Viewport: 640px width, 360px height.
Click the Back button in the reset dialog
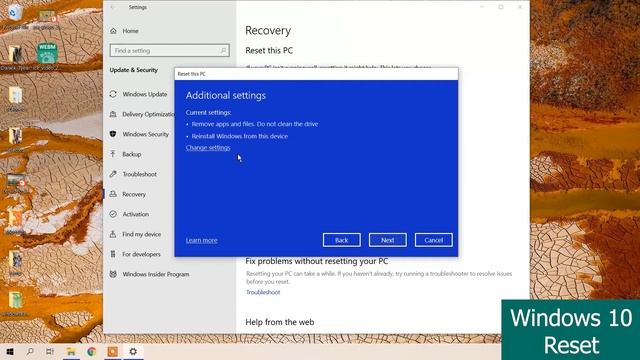click(x=342, y=240)
